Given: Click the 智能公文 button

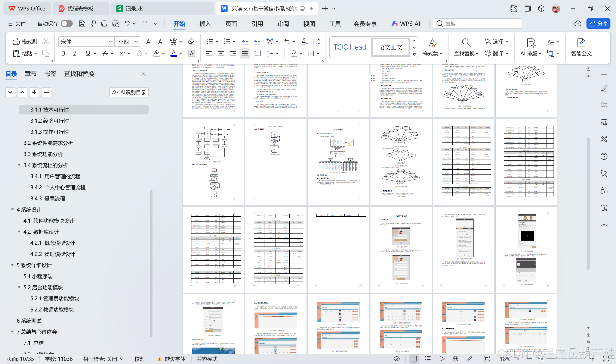Looking at the screenshot, I should click(x=581, y=47).
